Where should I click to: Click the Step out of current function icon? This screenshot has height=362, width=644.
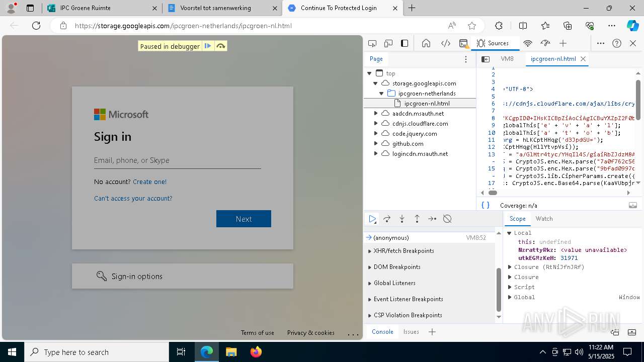pos(417,219)
